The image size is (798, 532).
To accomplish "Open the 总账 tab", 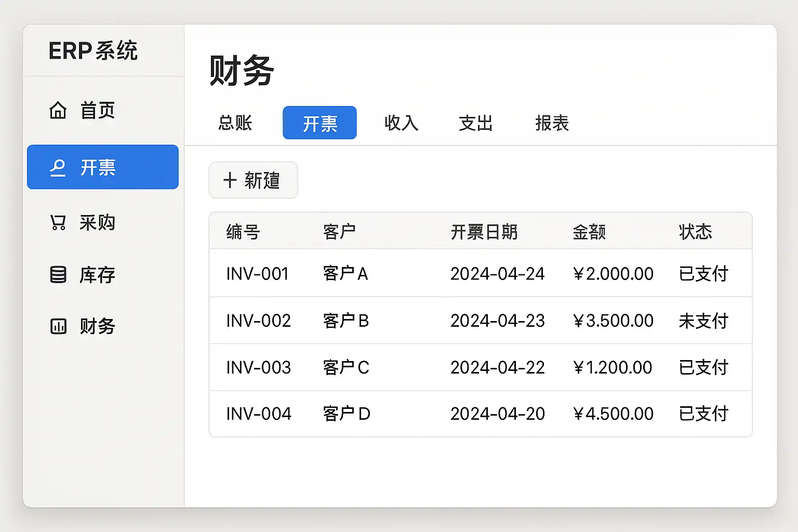I will (x=235, y=123).
